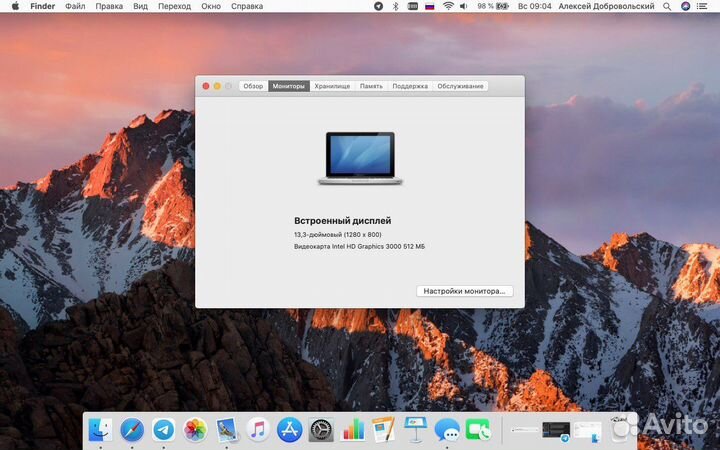Open the Notification Center list icon
This screenshot has width=720, height=450.
702,6
